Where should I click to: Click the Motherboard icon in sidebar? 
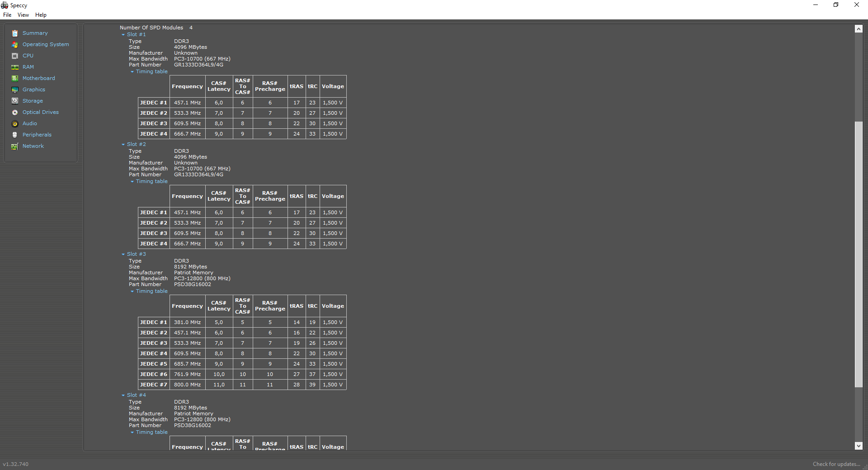(x=15, y=78)
